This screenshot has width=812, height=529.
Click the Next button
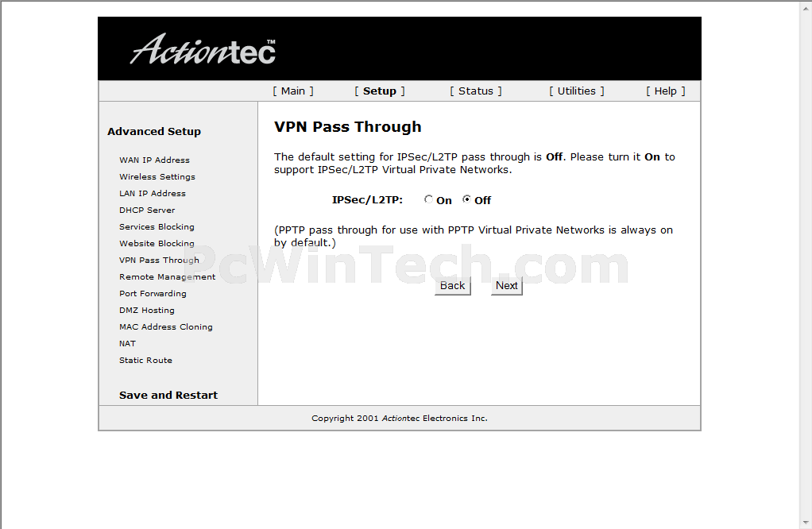[x=506, y=286]
